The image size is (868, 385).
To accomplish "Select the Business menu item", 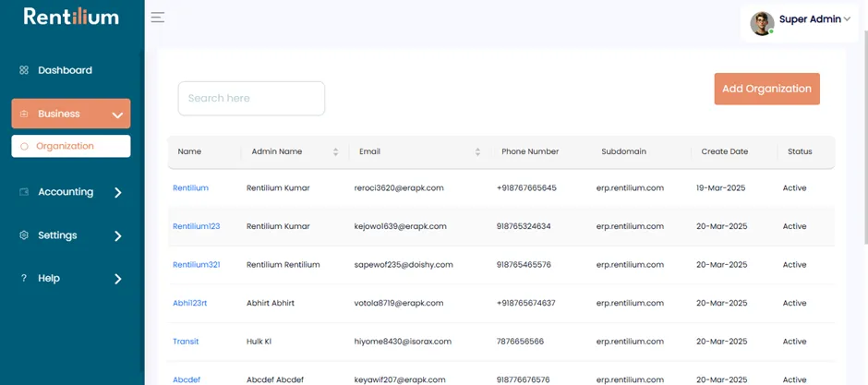I will click(71, 114).
